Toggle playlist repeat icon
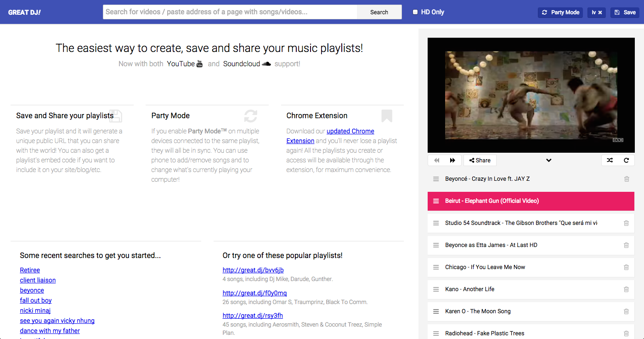This screenshot has height=339, width=644. click(x=626, y=161)
